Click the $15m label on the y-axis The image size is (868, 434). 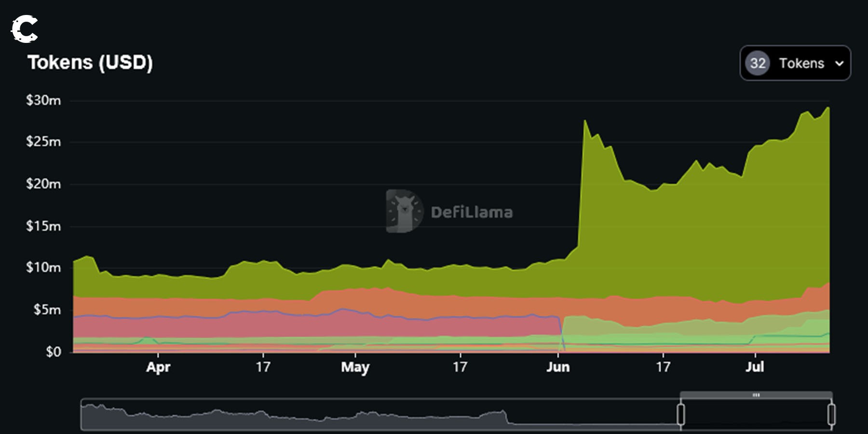(x=43, y=226)
